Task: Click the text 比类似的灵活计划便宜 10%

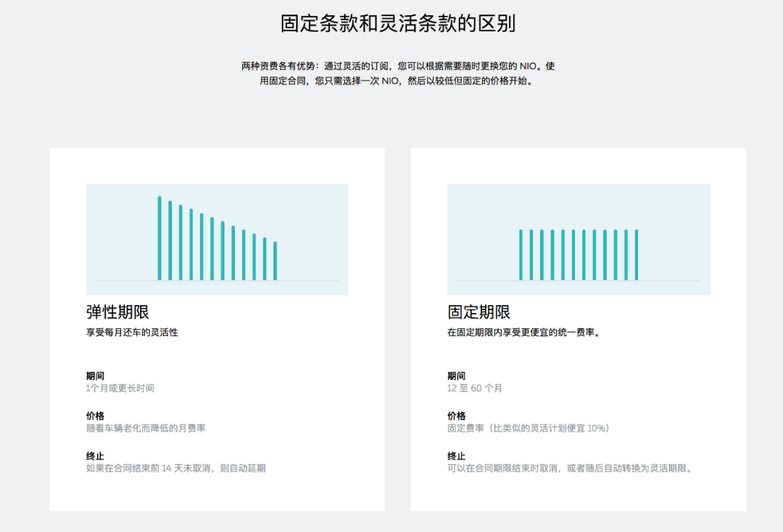Action: [555, 428]
